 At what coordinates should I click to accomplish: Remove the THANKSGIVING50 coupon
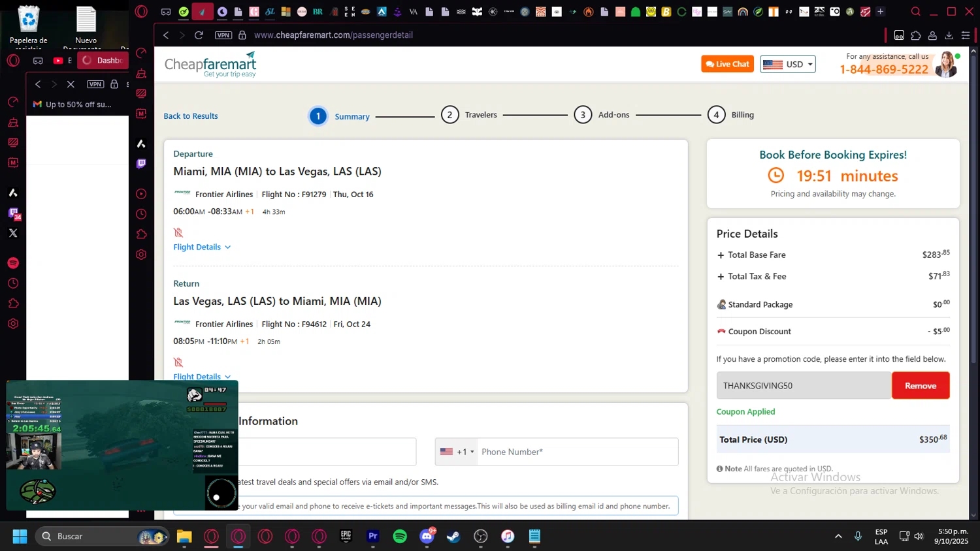click(921, 386)
